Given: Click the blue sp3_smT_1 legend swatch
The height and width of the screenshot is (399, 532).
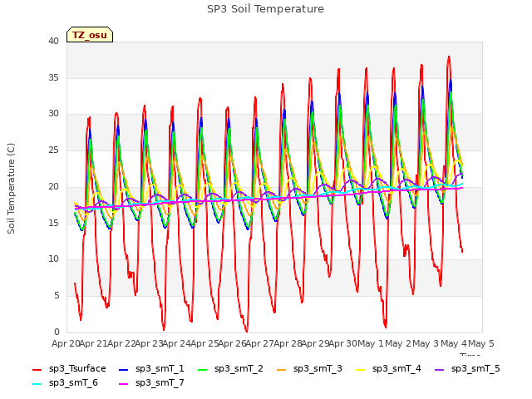Looking at the screenshot, I should tap(124, 369).
